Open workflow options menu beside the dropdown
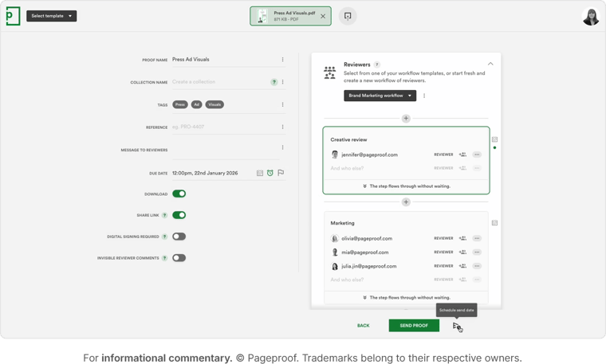This screenshot has width=606, height=364. click(x=424, y=96)
